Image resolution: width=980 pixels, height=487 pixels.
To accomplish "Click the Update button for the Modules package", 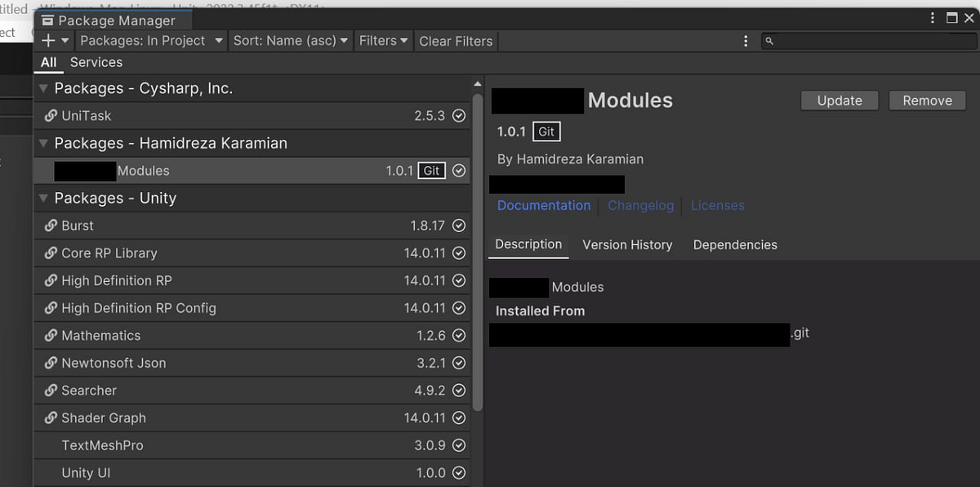I will tap(839, 100).
